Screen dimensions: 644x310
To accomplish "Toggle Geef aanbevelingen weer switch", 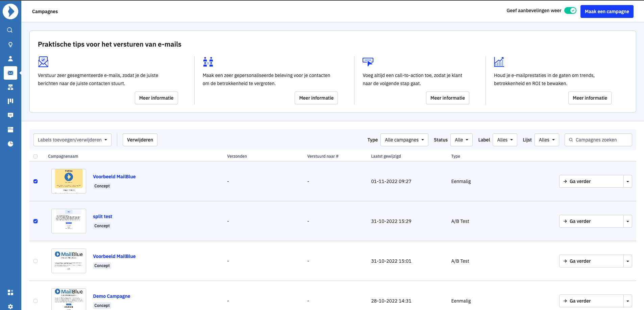I will click(570, 10).
